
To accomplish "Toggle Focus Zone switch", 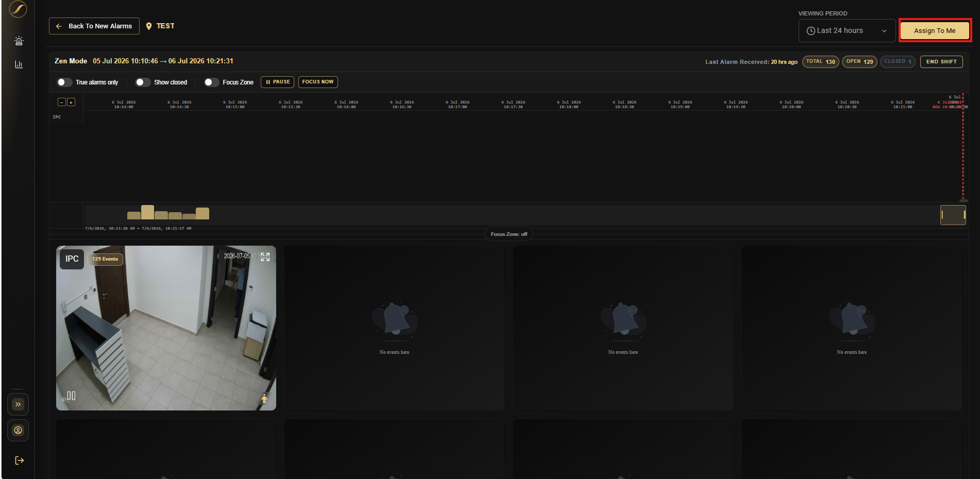I will click(x=212, y=82).
